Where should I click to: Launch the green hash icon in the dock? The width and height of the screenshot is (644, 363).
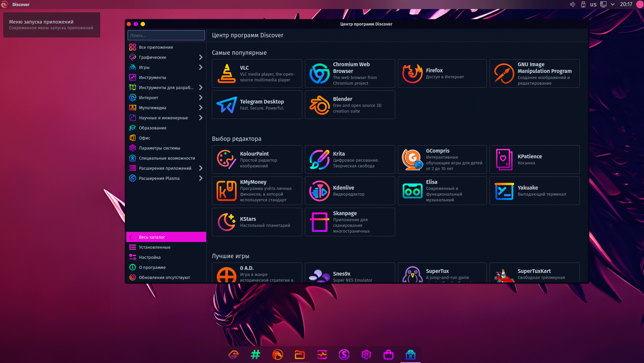click(256, 354)
